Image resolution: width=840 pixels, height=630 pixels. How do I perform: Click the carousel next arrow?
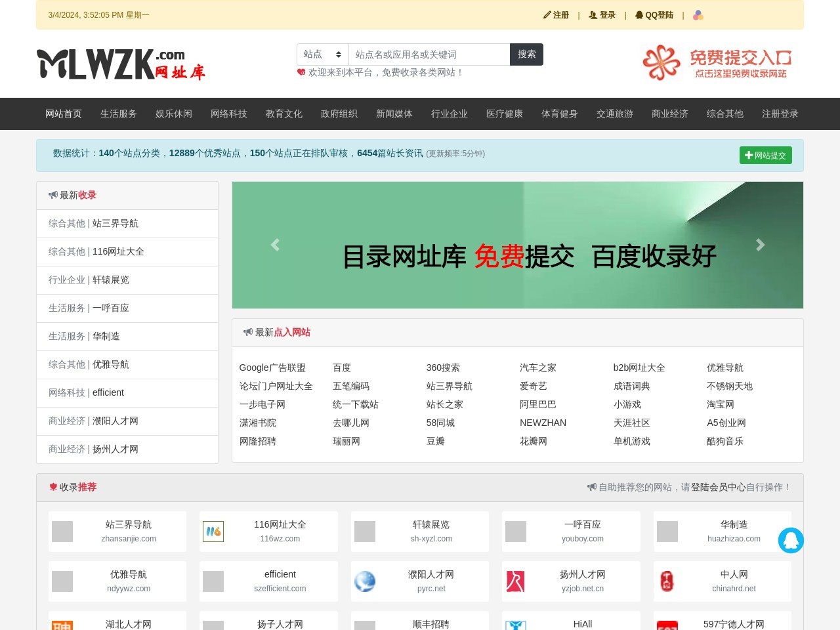point(760,245)
